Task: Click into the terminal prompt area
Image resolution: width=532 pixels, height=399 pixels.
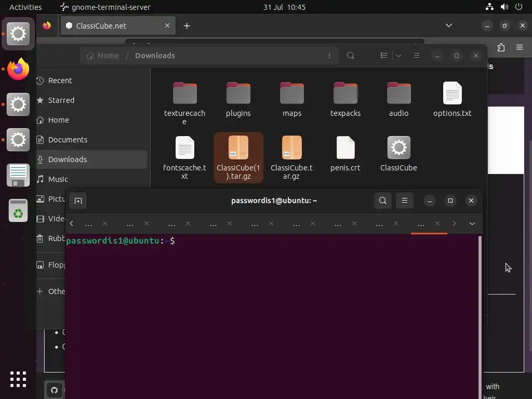Action: pos(271,315)
